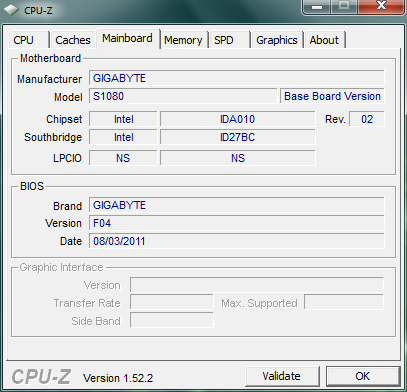Screen dimensions: 407x392
Task: Click the Max. Supported field
Action: tap(344, 303)
